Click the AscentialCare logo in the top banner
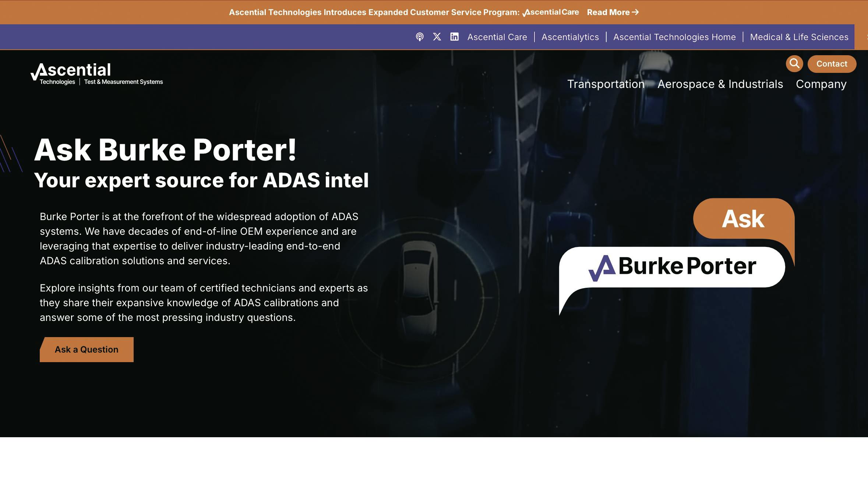This screenshot has width=868, height=488. pos(550,12)
